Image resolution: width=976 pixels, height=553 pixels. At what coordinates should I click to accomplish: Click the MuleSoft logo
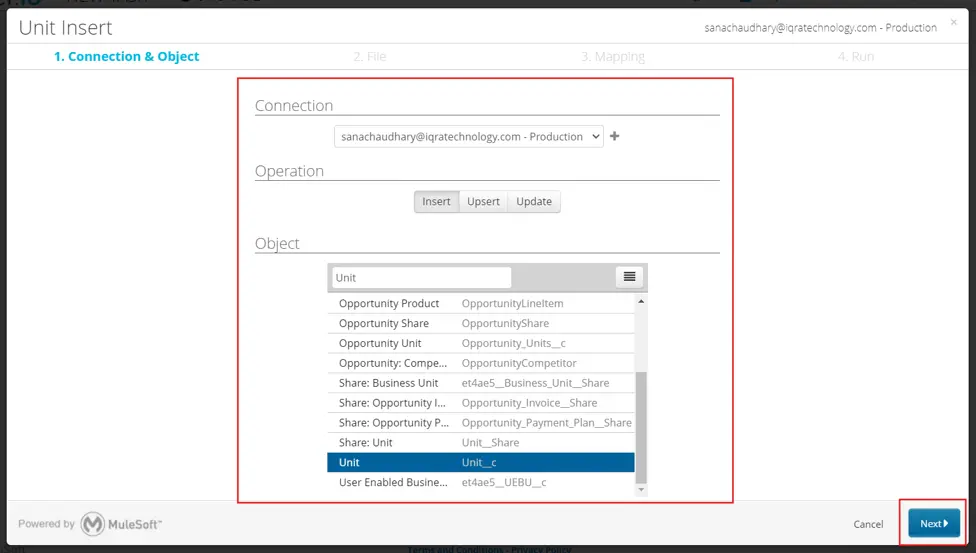(x=121, y=524)
